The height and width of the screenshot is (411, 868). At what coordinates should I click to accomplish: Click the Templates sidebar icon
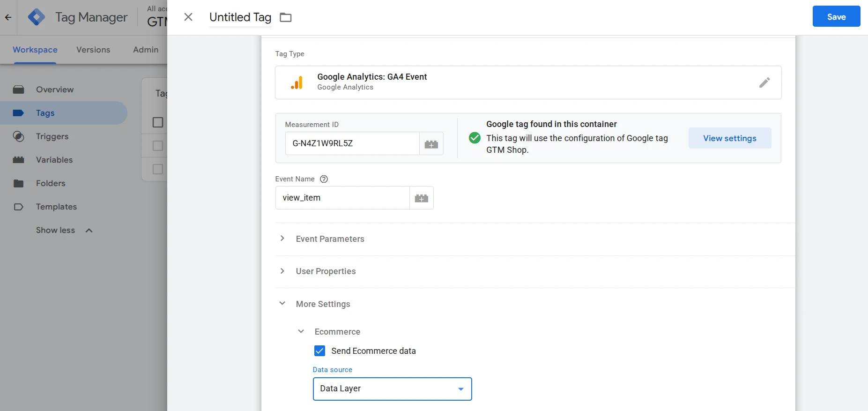pyautogui.click(x=19, y=207)
